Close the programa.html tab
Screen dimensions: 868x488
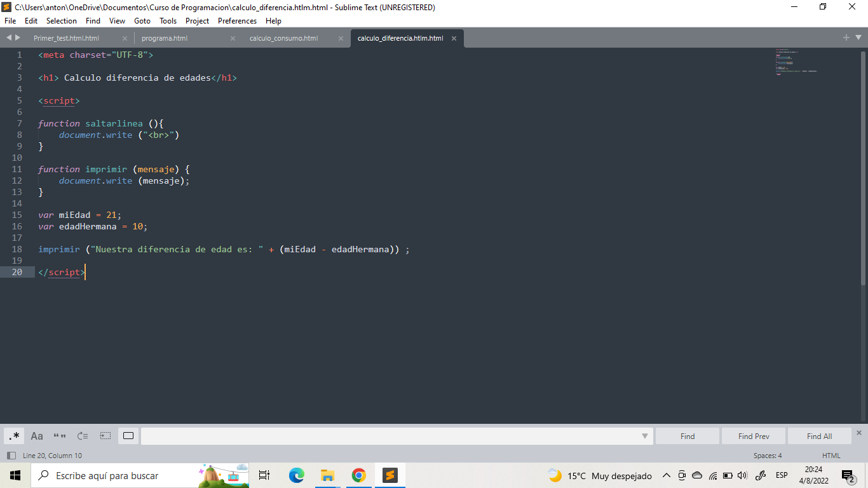233,38
